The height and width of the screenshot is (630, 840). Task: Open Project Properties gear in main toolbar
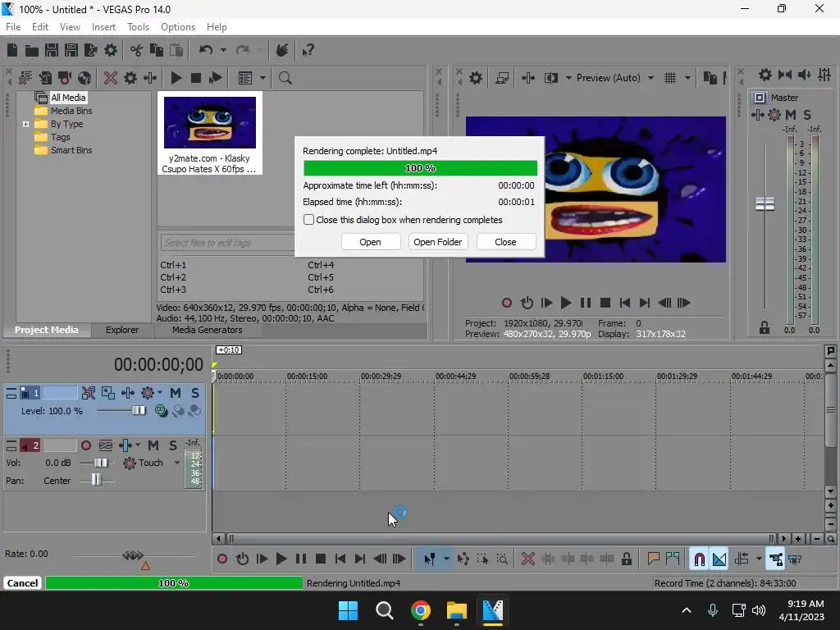point(111,50)
